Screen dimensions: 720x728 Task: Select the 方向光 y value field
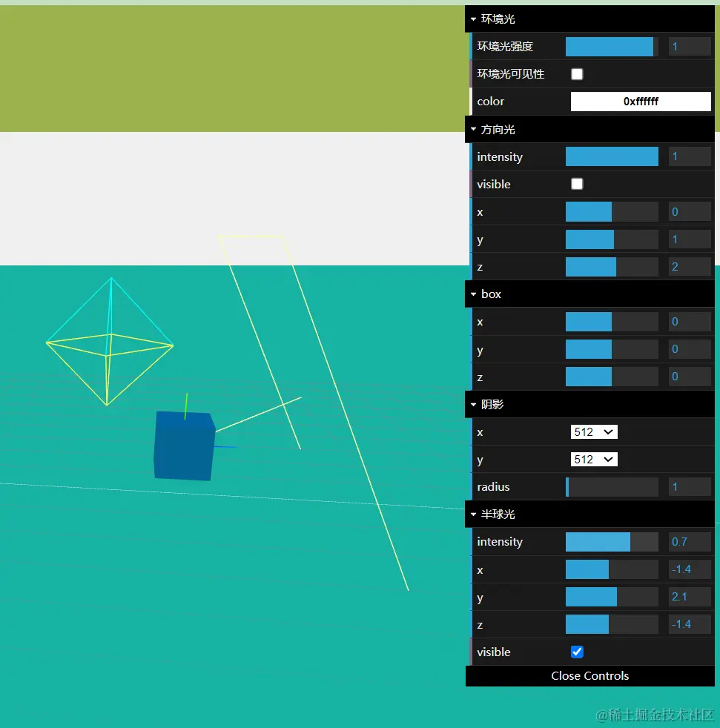[690, 239]
